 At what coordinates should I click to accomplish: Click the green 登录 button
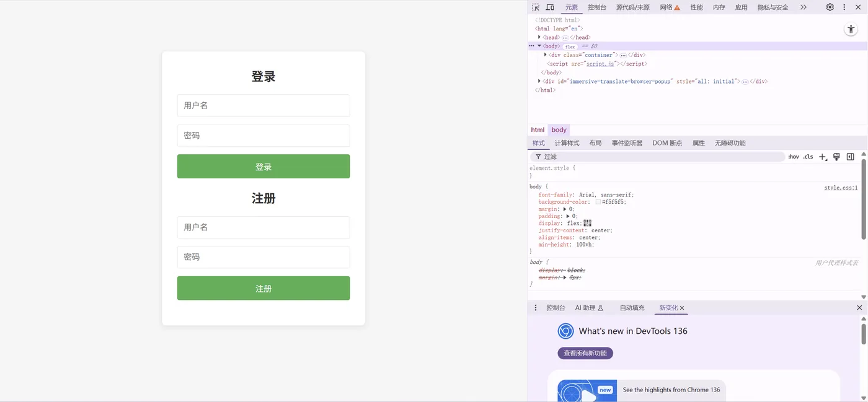[x=263, y=167]
